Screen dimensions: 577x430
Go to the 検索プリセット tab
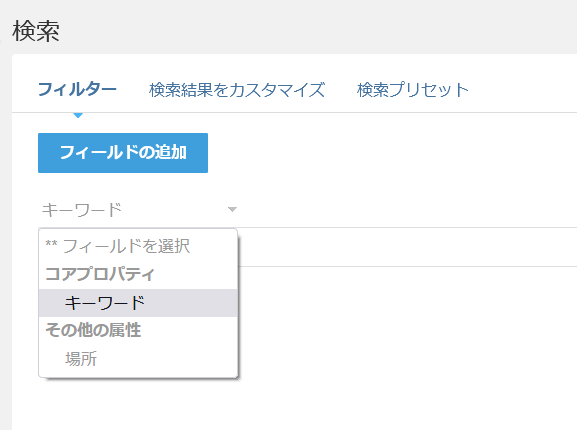point(413,90)
